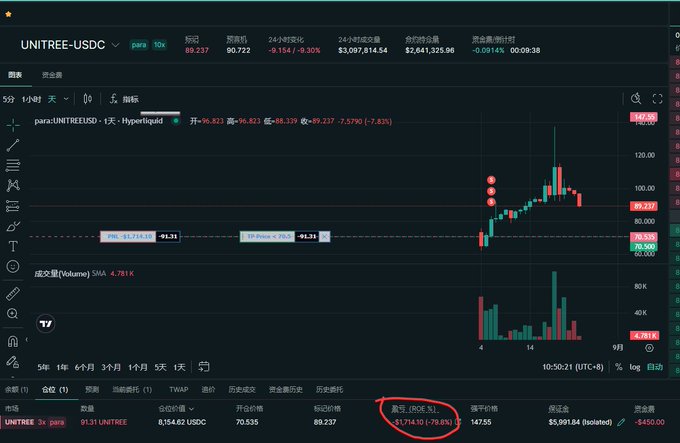Screen dimensions: 680x443
Task: Select the trend line drawing tool
Action: click(13, 145)
